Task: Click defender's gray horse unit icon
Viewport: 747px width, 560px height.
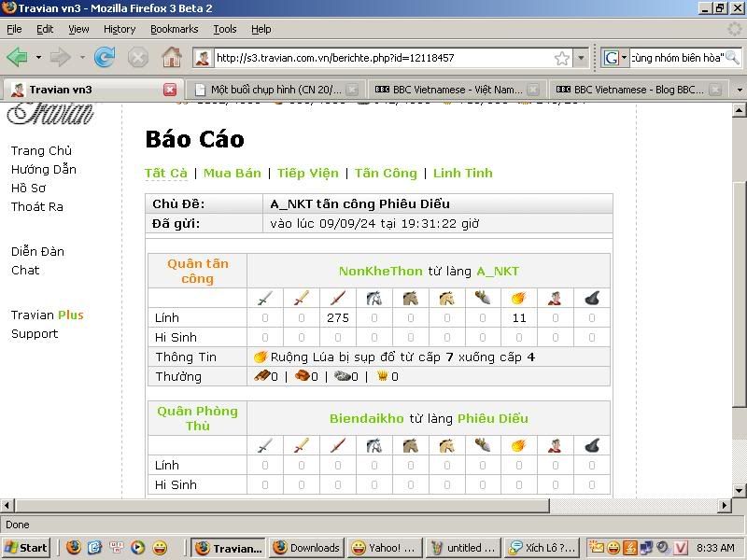Action: [374, 446]
